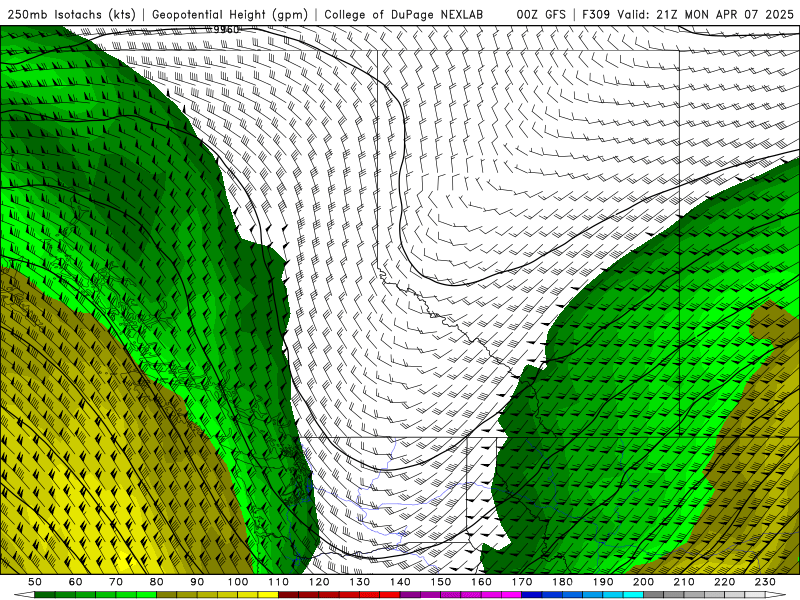Click the '170' color bar label
800x600 pixels.
[x=522, y=582]
